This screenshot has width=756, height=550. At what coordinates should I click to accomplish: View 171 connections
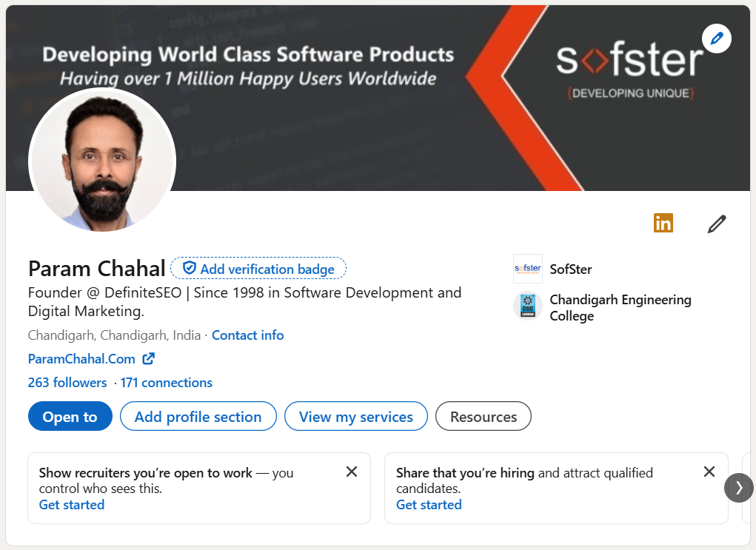(166, 382)
